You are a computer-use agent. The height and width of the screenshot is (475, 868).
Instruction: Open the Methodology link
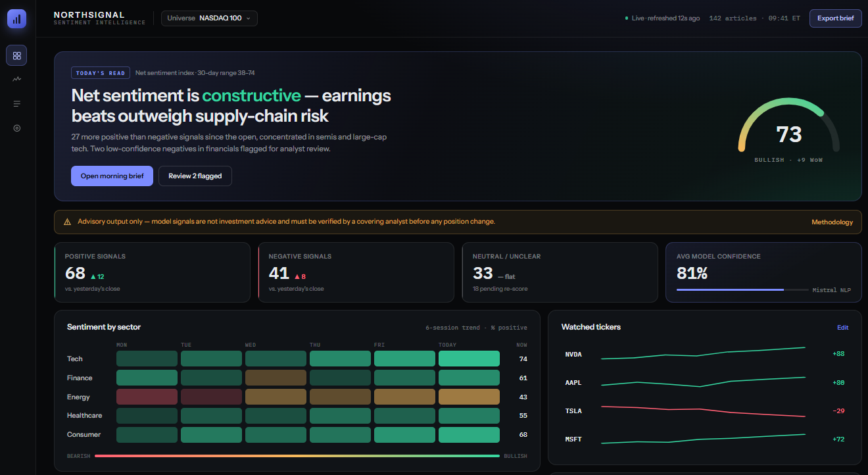tap(832, 222)
